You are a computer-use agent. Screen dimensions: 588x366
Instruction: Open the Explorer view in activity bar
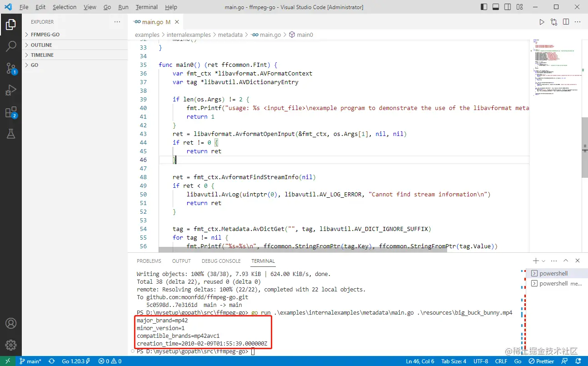[11, 24]
